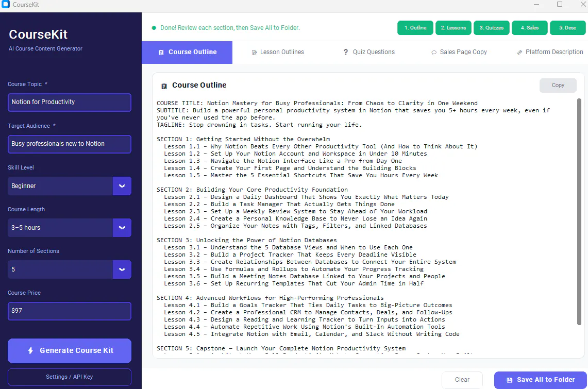Expand the Course Length dropdown showing 3–5 hours
The width and height of the screenshot is (588, 389).
click(x=70, y=228)
